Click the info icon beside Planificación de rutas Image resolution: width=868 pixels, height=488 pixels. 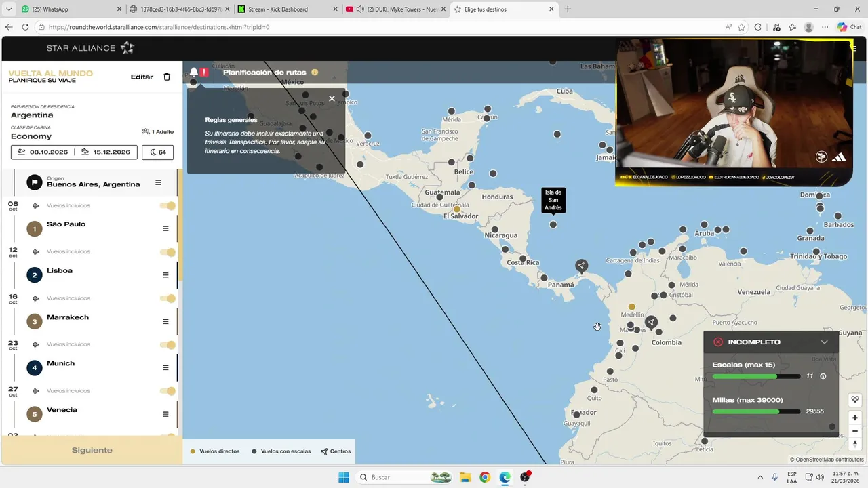315,72
